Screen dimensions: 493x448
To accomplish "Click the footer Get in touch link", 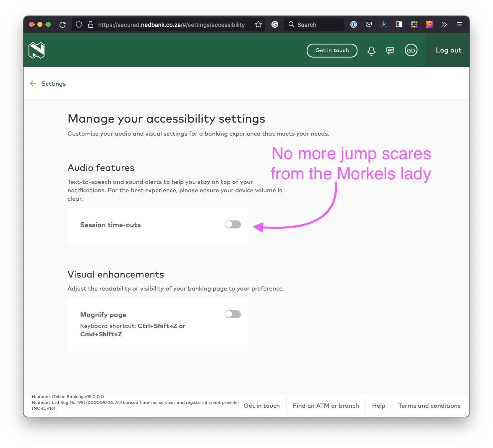I will (x=261, y=406).
